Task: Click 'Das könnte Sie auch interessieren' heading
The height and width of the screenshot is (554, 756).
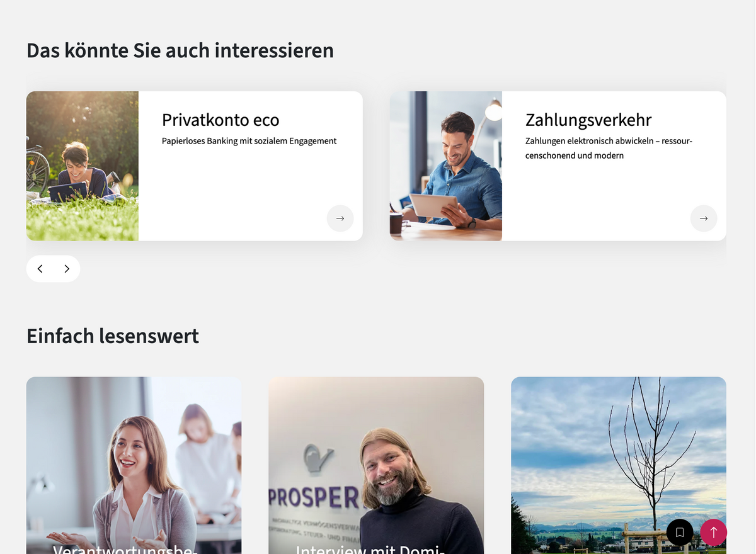Action: (180, 50)
